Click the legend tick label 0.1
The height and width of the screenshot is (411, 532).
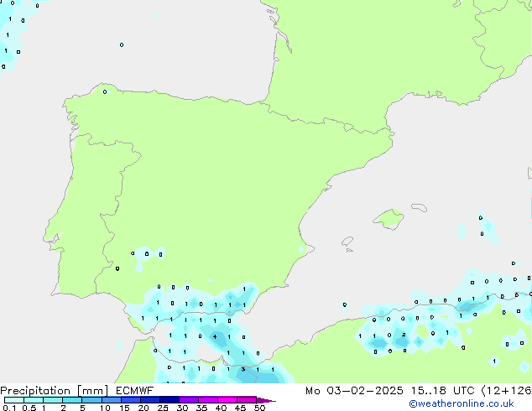[8, 408]
